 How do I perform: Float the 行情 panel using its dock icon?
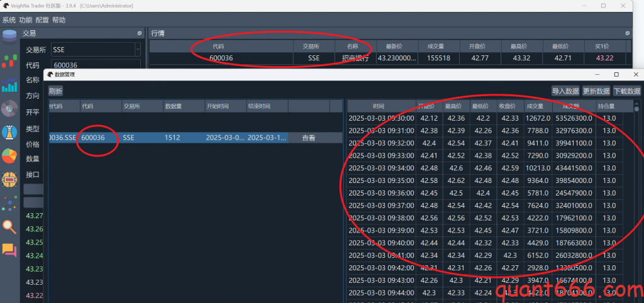(x=627, y=33)
